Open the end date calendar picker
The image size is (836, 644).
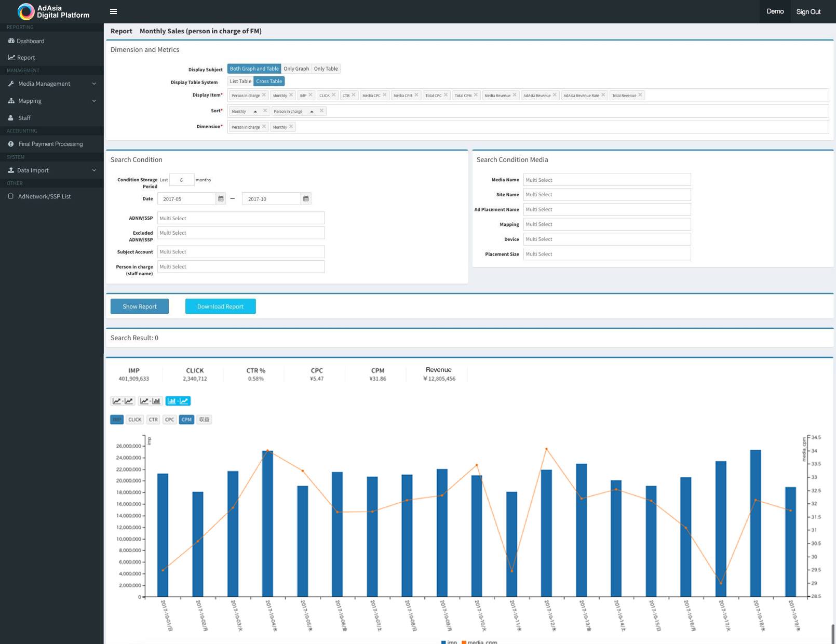coord(306,199)
